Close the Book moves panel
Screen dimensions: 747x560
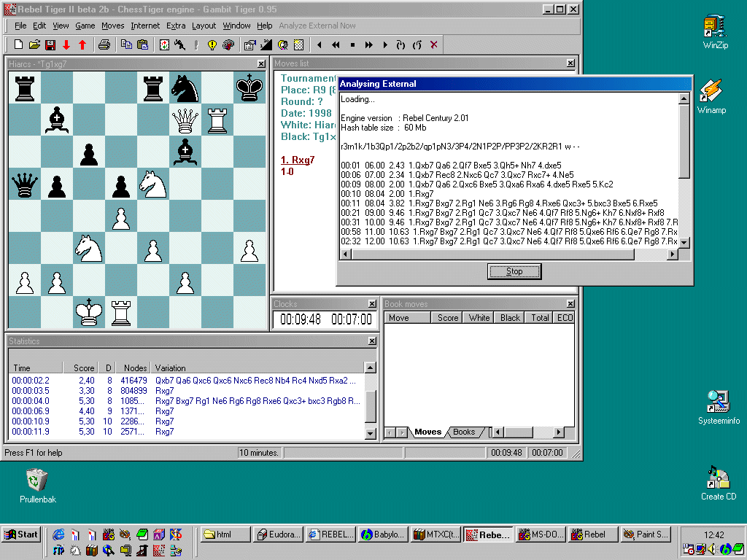coord(570,304)
